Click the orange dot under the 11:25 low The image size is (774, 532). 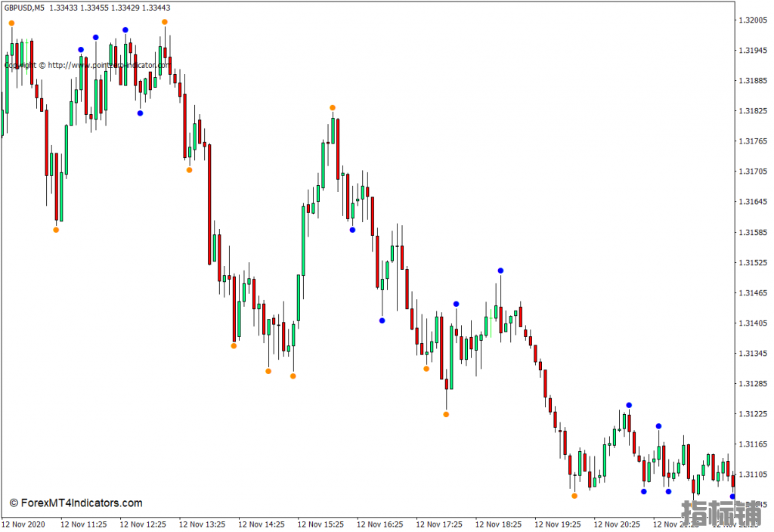click(56, 230)
